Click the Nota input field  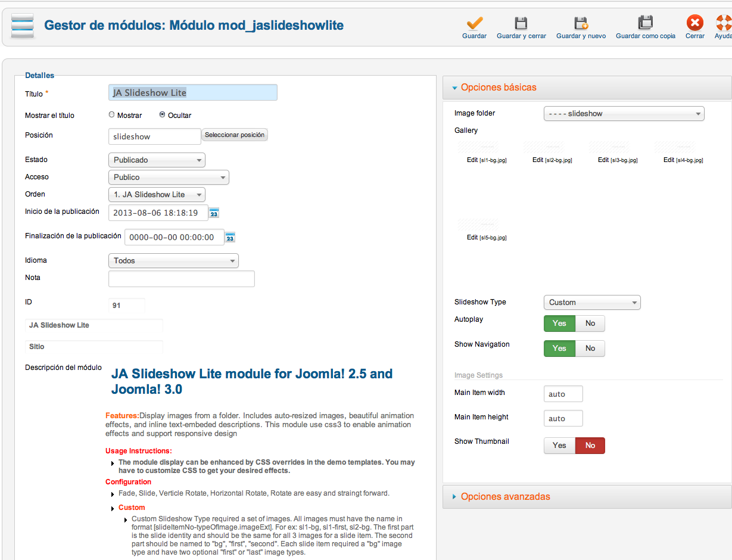tap(182, 279)
